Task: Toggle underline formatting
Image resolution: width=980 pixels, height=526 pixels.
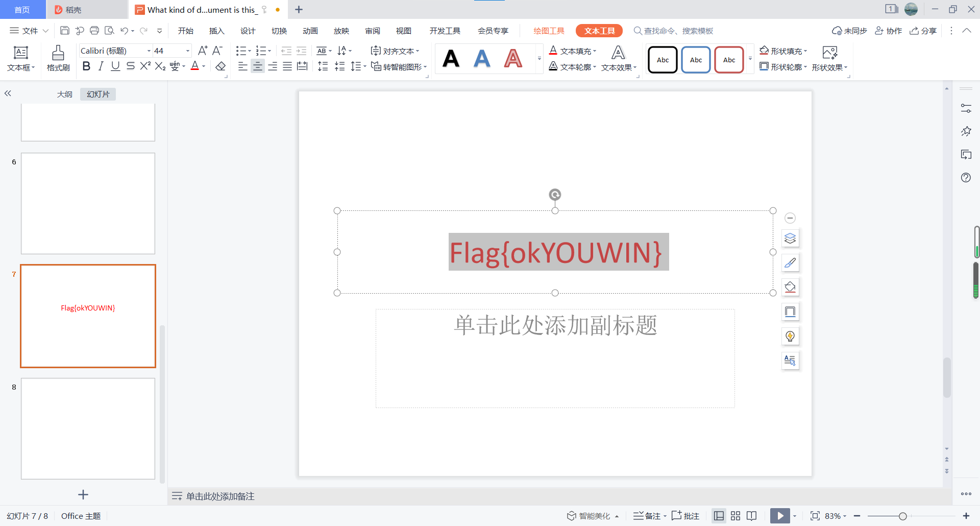Action: (x=115, y=66)
